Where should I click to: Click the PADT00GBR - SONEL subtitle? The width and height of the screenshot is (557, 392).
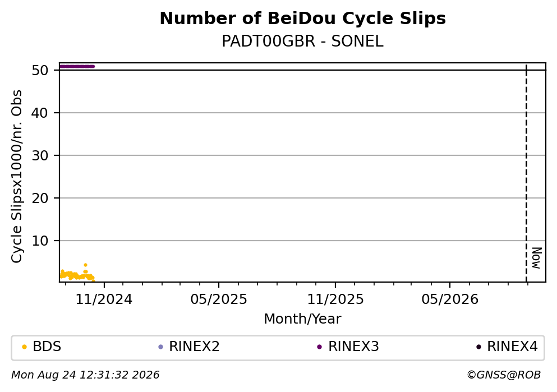[x=303, y=41]
